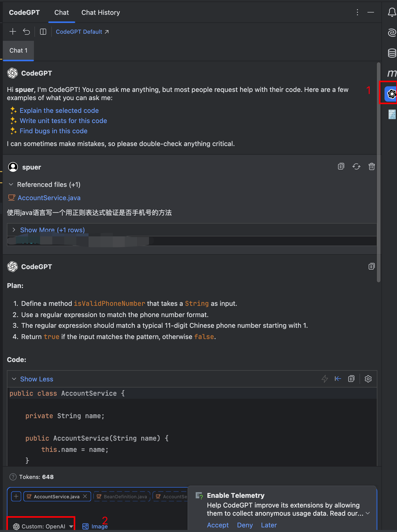Select the Chat 1 tab
397x532 pixels.
pyautogui.click(x=18, y=51)
